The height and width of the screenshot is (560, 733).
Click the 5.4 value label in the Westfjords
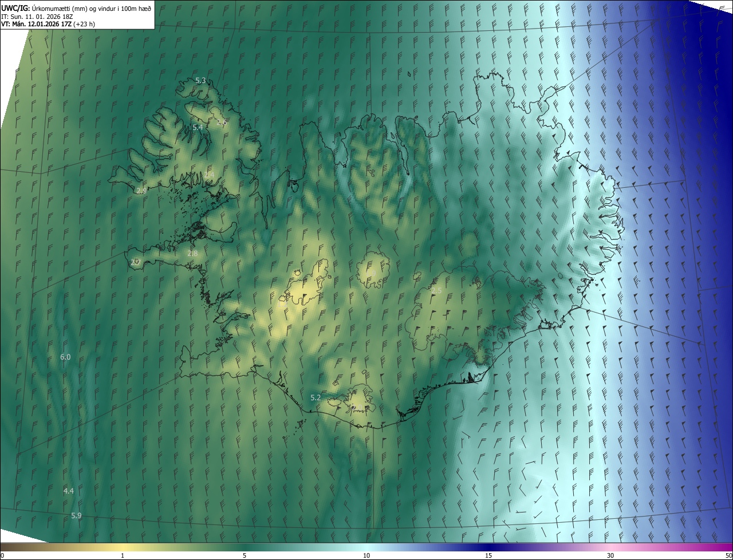198,128
